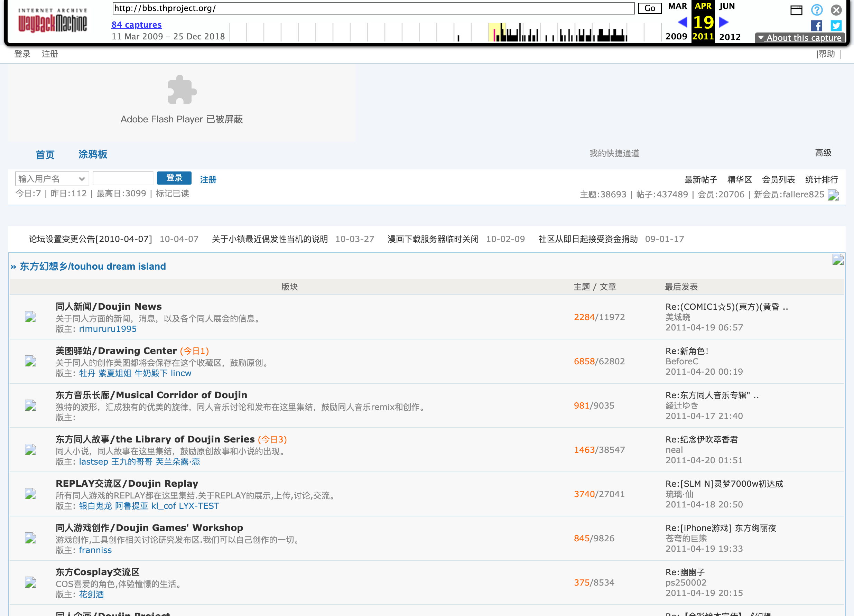Image resolution: width=854 pixels, height=616 pixels.
Task: Click forum icon beside 同人新闻/Doujin News
Action: click(x=30, y=317)
